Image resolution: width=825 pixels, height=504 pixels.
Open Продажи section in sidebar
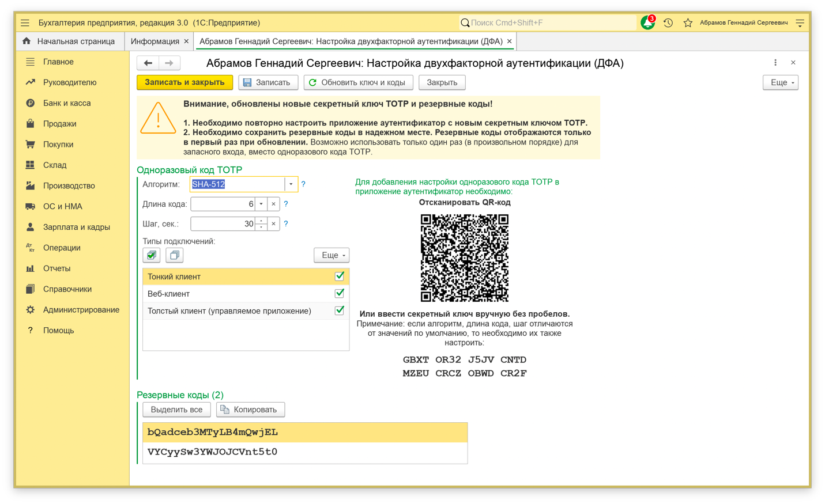[x=59, y=124]
